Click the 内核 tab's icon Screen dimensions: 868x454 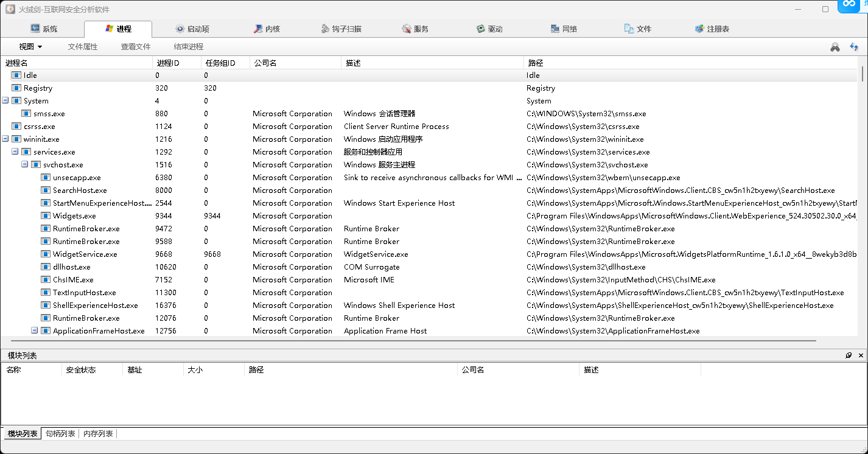[258, 29]
